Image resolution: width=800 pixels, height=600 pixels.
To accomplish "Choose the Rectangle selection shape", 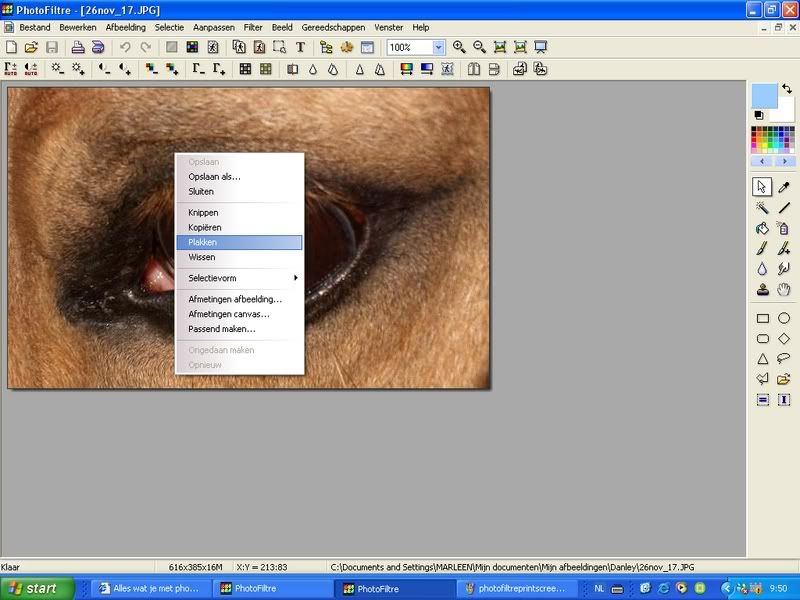I will [x=762, y=318].
